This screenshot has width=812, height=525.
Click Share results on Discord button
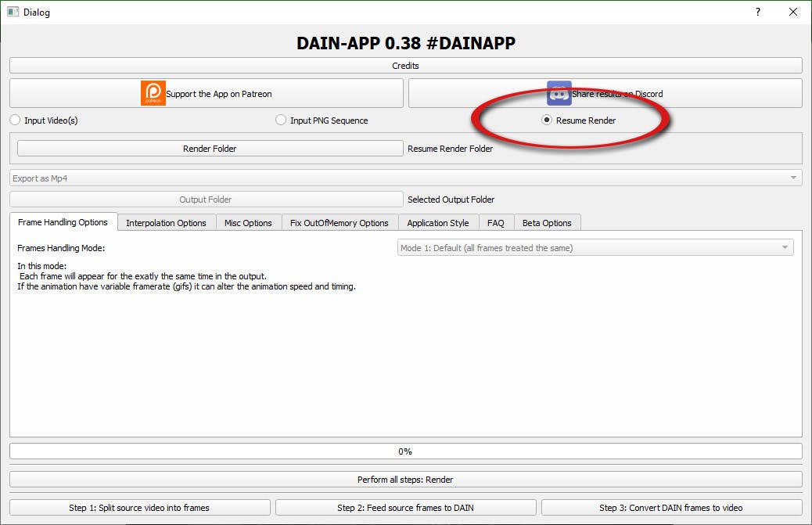pos(605,93)
